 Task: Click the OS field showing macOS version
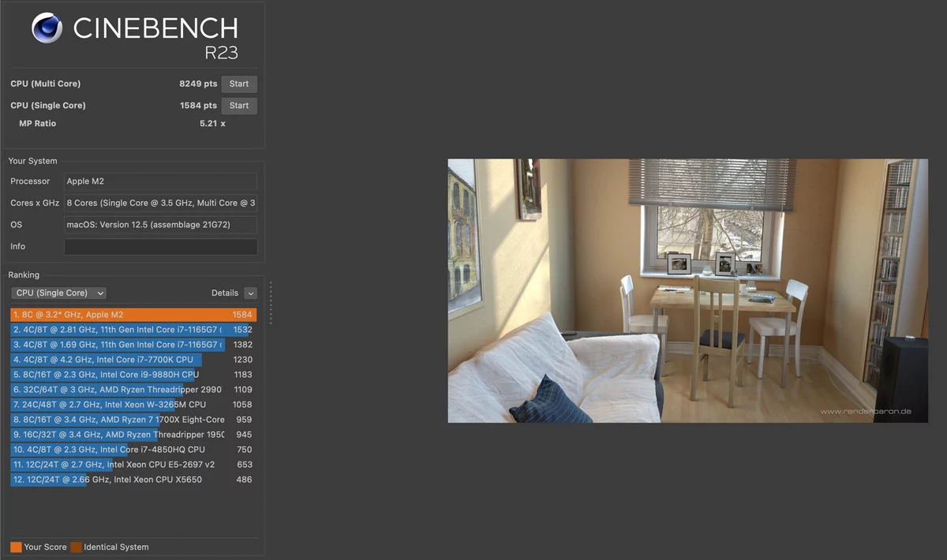click(160, 225)
